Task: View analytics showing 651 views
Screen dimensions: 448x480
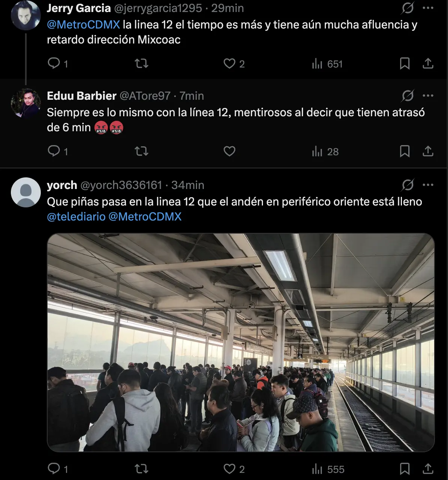Action: pyautogui.click(x=326, y=64)
